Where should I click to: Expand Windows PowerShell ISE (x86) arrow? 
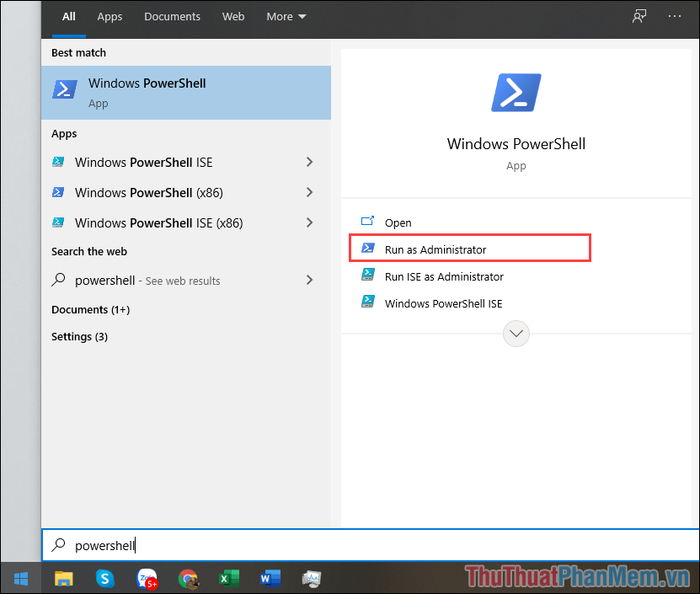(x=310, y=222)
